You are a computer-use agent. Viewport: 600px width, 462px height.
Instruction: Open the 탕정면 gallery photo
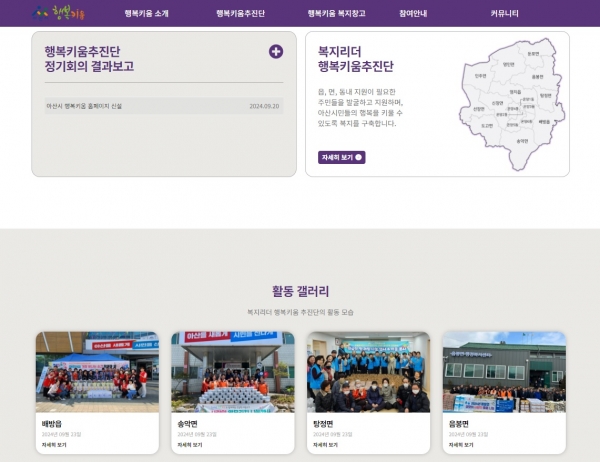(368, 372)
